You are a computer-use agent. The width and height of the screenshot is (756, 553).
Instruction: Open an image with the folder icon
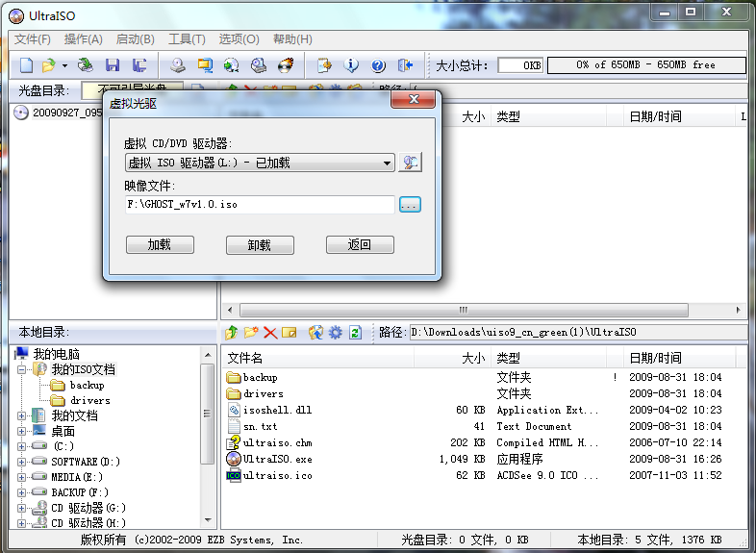click(x=48, y=65)
